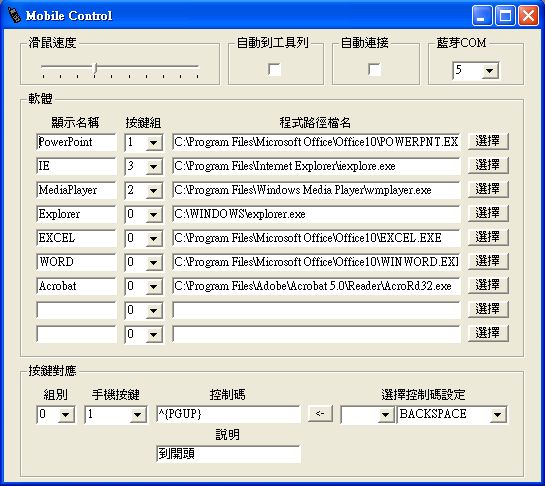Viewport: 545px width, 486px height.
Task: Minimize the Mobile Control window
Action: [x=482, y=15]
